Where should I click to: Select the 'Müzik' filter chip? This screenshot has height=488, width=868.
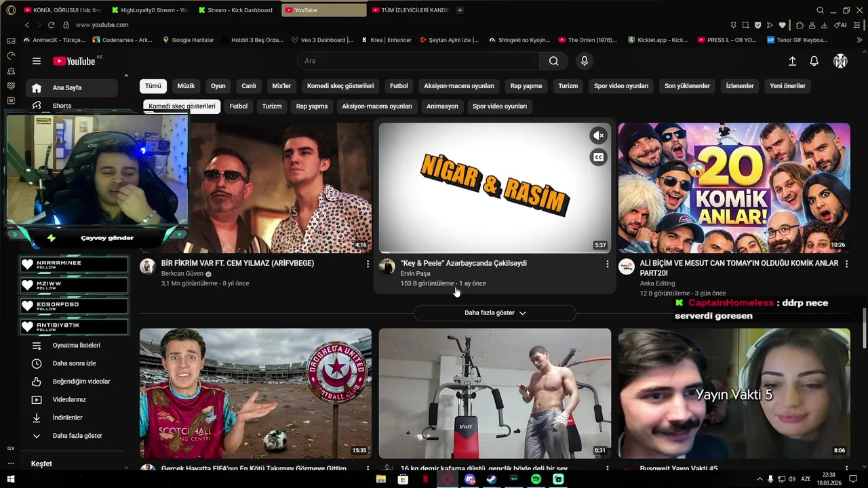coord(186,86)
